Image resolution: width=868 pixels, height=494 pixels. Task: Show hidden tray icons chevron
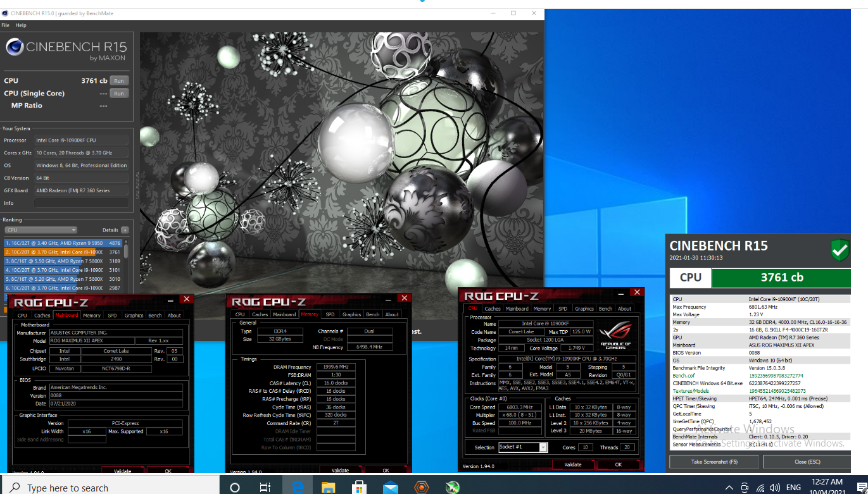pos(729,488)
